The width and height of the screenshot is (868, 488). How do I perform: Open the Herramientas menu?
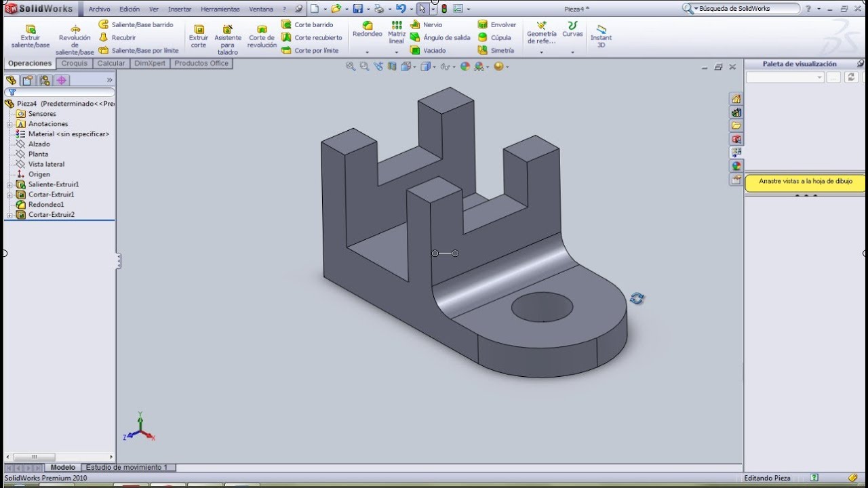(x=220, y=9)
